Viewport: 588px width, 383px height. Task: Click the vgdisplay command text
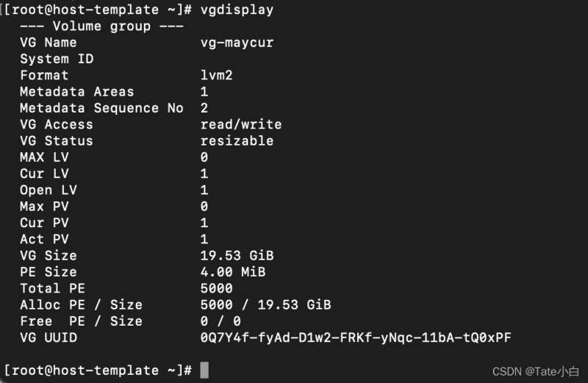click(x=237, y=10)
